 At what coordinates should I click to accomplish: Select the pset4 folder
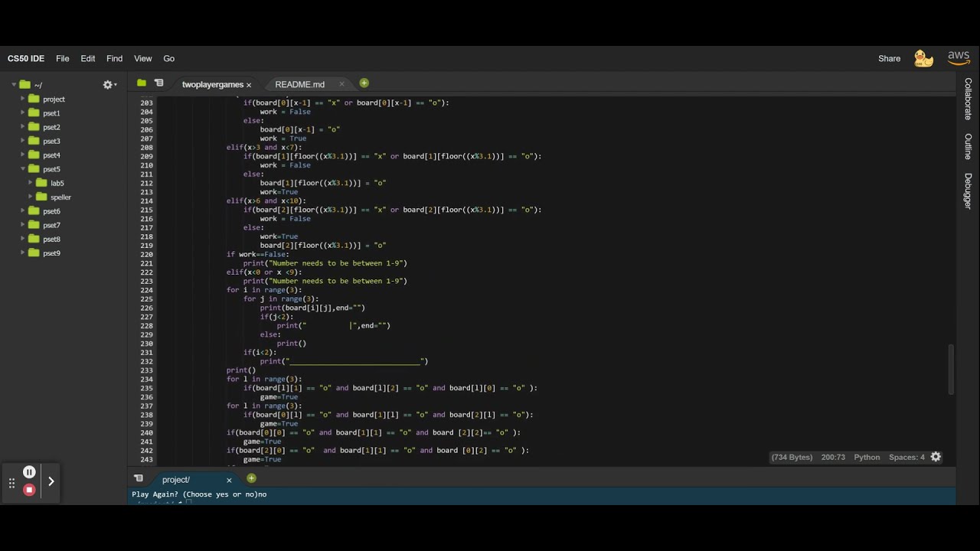pyautogui.click(x=51, y=155)
